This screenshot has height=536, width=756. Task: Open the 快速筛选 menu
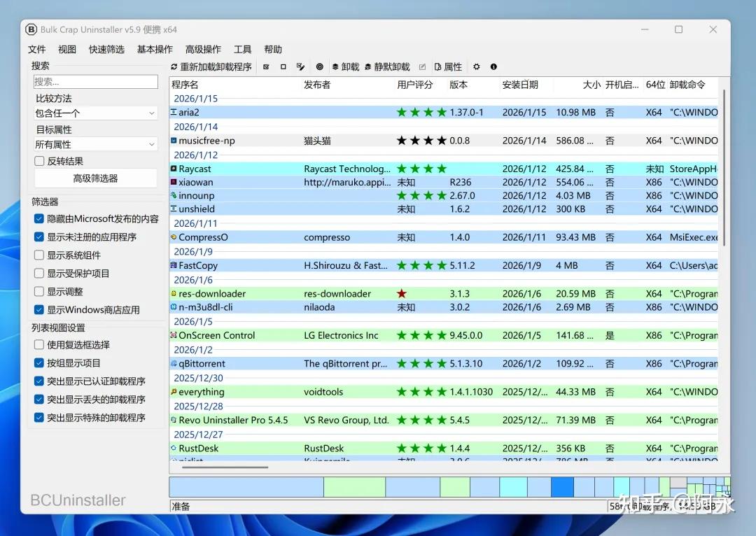pyautogui.click(x=106, y=49)
